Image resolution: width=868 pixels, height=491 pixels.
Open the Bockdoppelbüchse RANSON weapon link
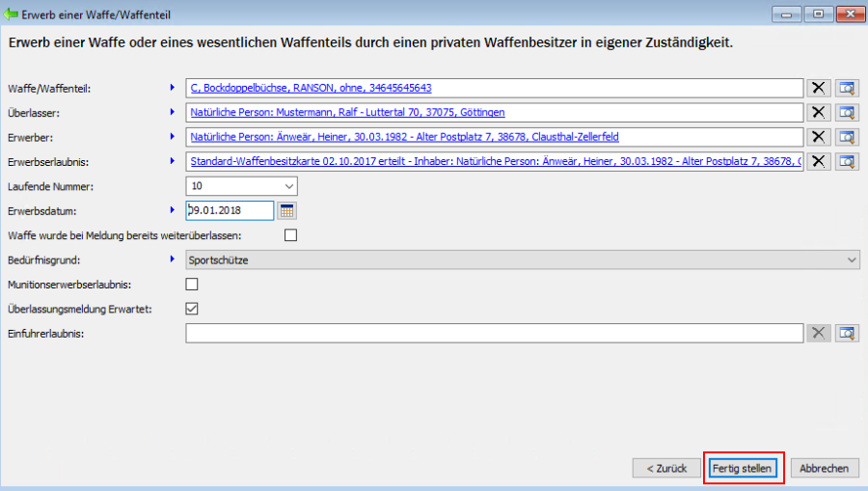(311, 88)
